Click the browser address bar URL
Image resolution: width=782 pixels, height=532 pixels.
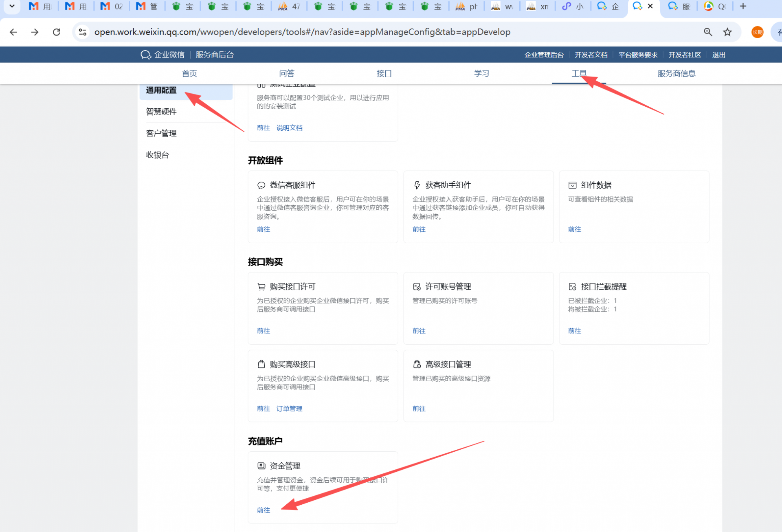click(302, 32)
